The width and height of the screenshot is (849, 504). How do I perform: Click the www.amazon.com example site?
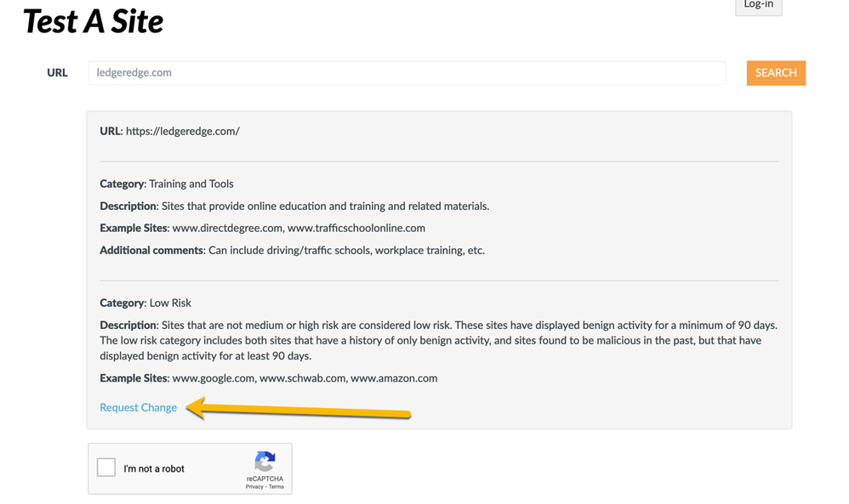pyautogui.click(x=394, y=378)
